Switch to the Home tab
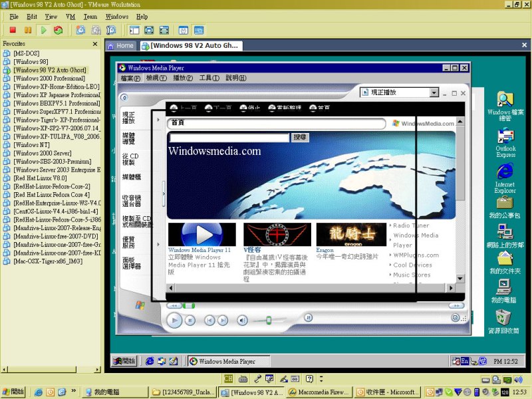Viewport: 532px width, 399px height. coord(121,46)
